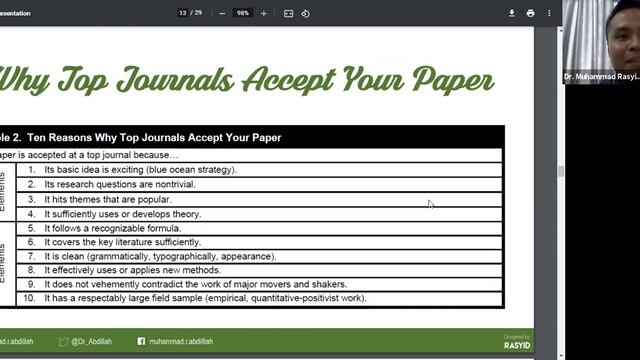Download the PDF file
The width and height of the screenshot is (640, 360).
511,13
